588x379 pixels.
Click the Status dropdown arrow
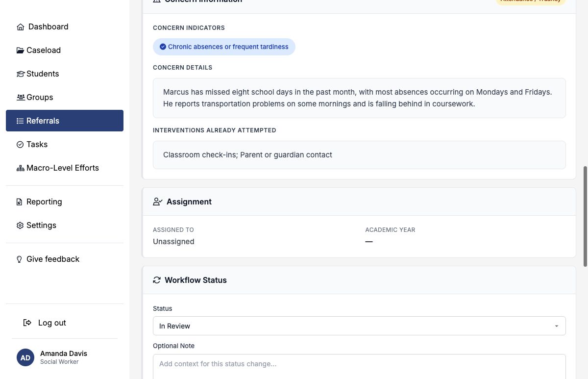coord(557,326)
